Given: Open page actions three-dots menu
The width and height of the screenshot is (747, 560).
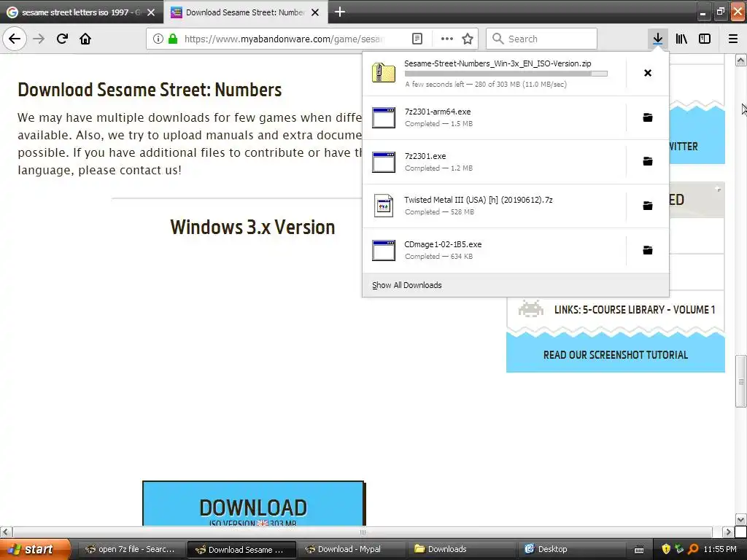Looking at the screenshot, I should pyautogui.click(x=447, y=39).
